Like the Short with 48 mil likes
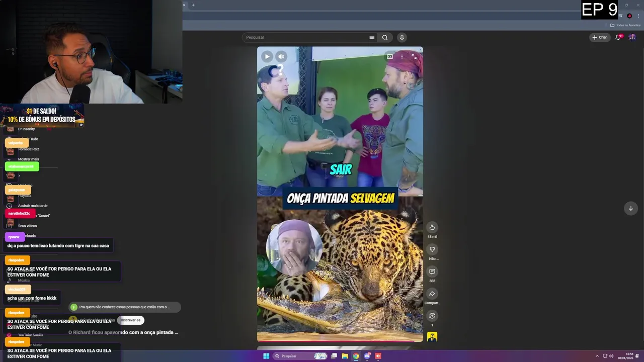 point(432,227)
